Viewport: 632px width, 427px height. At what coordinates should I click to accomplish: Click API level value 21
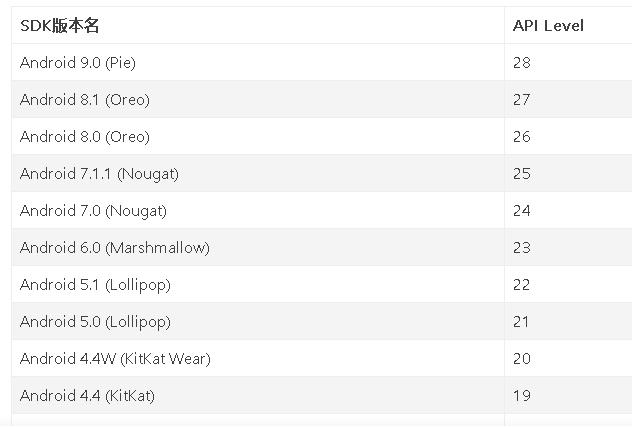click(521, 322)
